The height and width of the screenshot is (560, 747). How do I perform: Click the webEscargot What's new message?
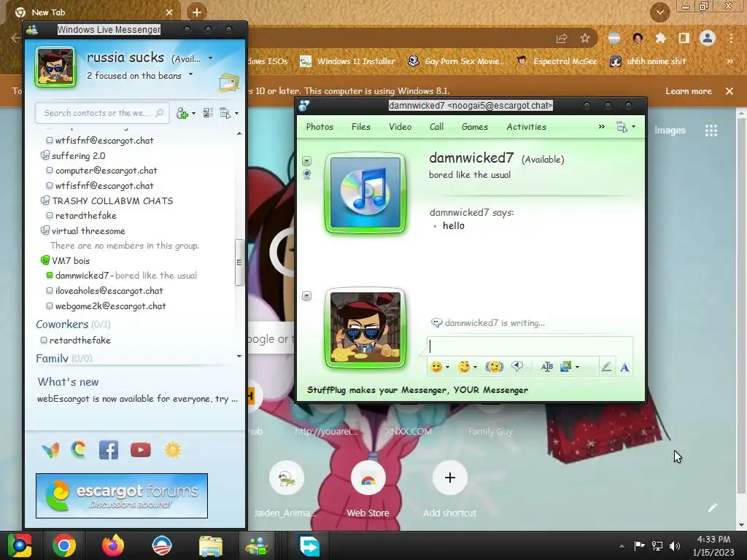(137, 399)
